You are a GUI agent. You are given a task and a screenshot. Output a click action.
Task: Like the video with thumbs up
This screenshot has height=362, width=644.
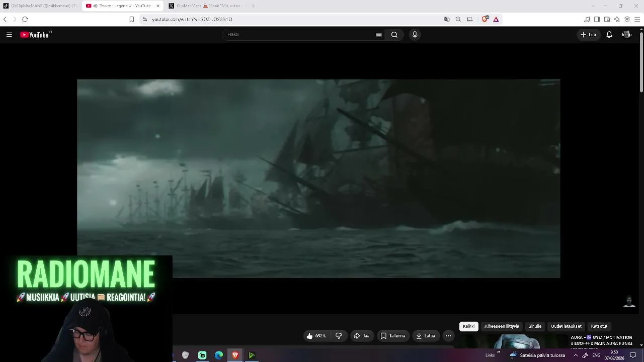click(x=316, y=336)
